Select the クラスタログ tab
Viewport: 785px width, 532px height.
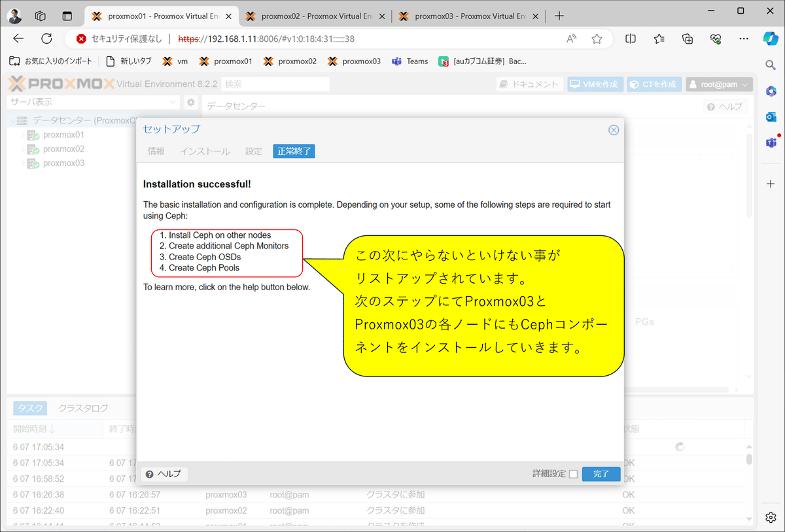click(x=83, y=408)
